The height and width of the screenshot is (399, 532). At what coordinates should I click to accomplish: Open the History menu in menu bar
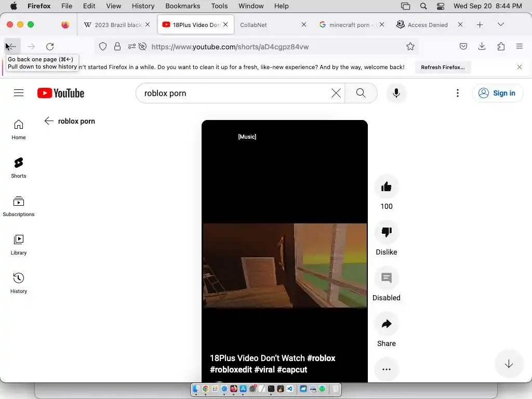tap(143, 6)
